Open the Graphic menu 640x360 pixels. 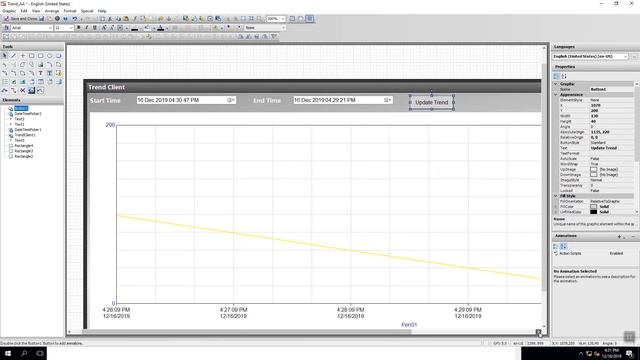pyautogui.click(x=9, y=11)
